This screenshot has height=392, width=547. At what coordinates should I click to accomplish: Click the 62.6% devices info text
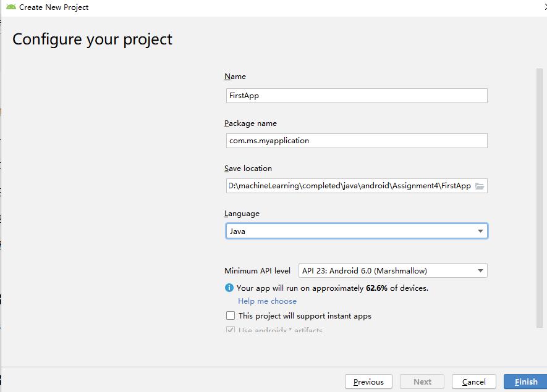(333, 288)
